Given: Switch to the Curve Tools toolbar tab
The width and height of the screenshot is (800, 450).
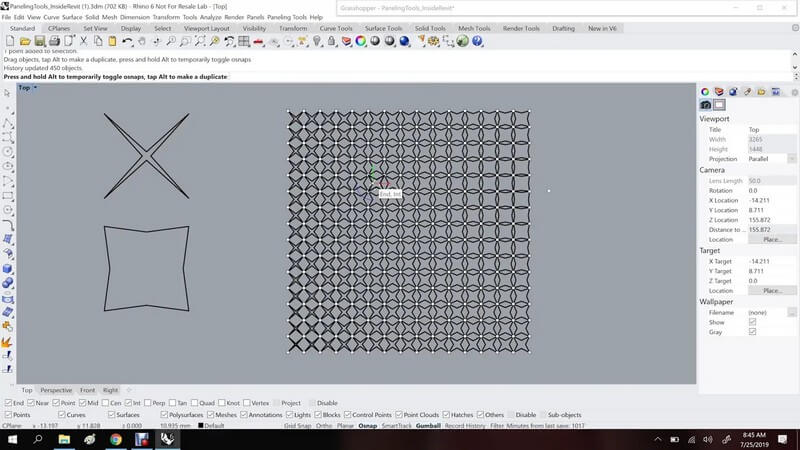Looking at the screenshot, I should [x=335, y=29].
